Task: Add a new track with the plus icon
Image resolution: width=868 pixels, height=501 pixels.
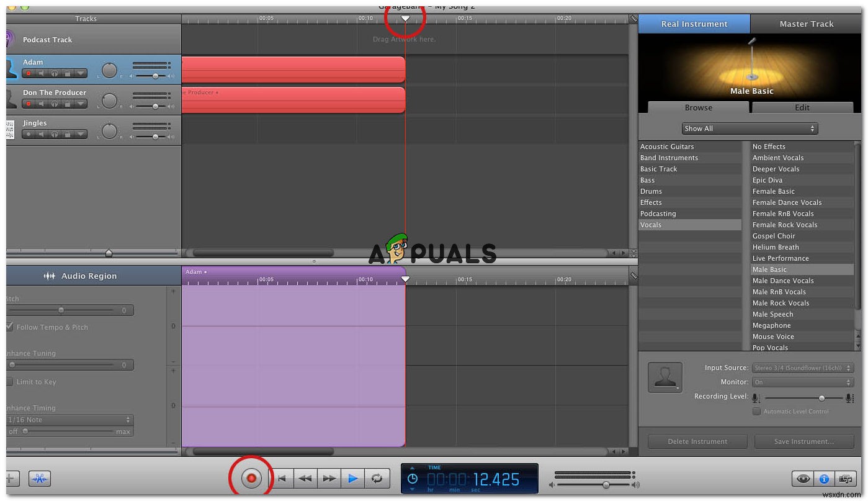Action: point(11,478)
